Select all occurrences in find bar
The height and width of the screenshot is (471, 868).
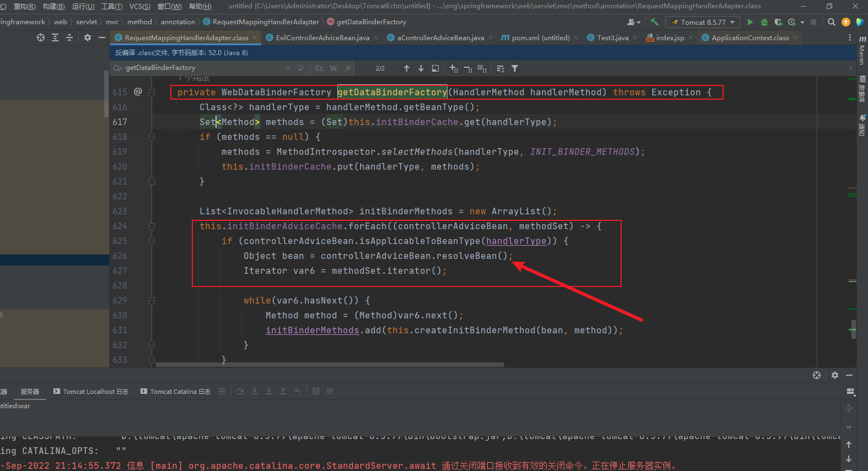482,68
